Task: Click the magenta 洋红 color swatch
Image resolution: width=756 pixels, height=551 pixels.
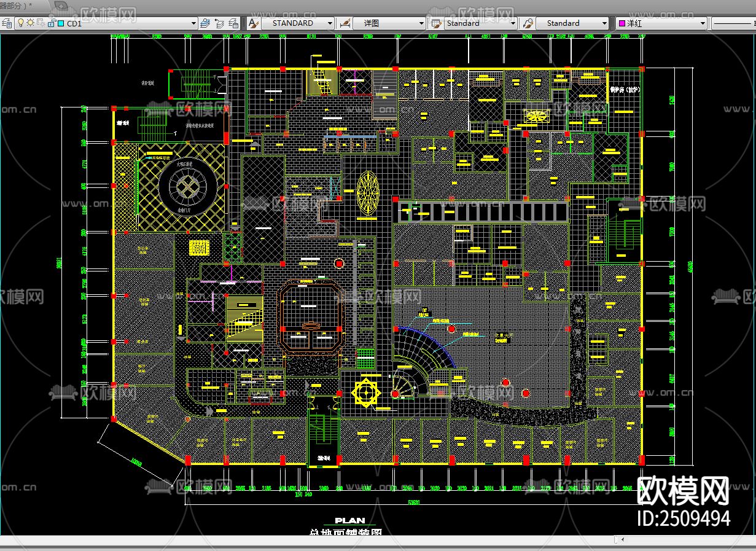Action: click(622, 23)
